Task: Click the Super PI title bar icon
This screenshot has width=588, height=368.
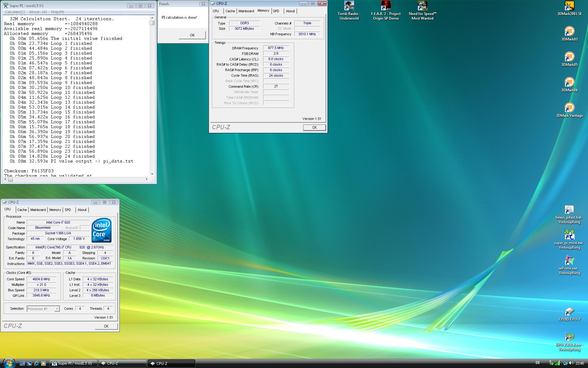Action: point(6,6)
